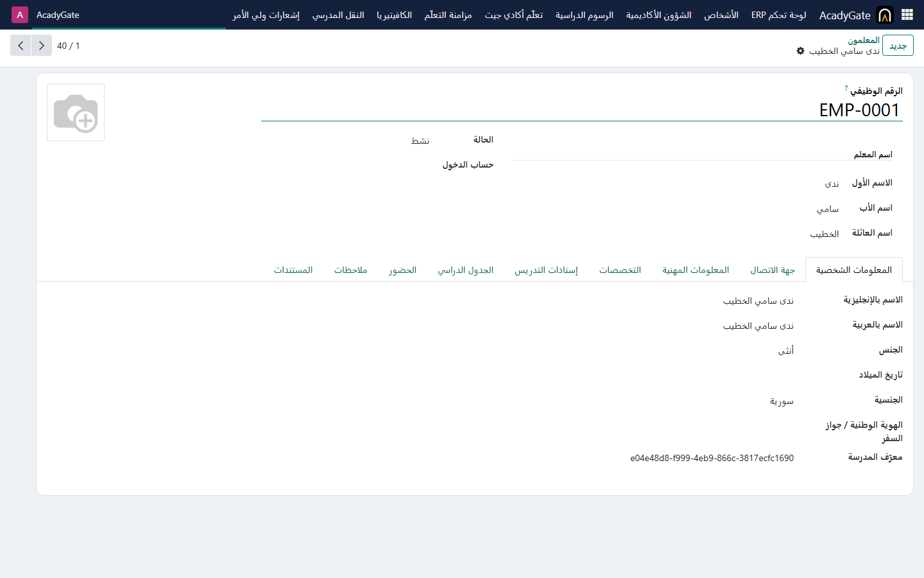924x578 pixels.
Task: Switch to the إسنادات التدريس tab
Action: click(x=546, y=270)
